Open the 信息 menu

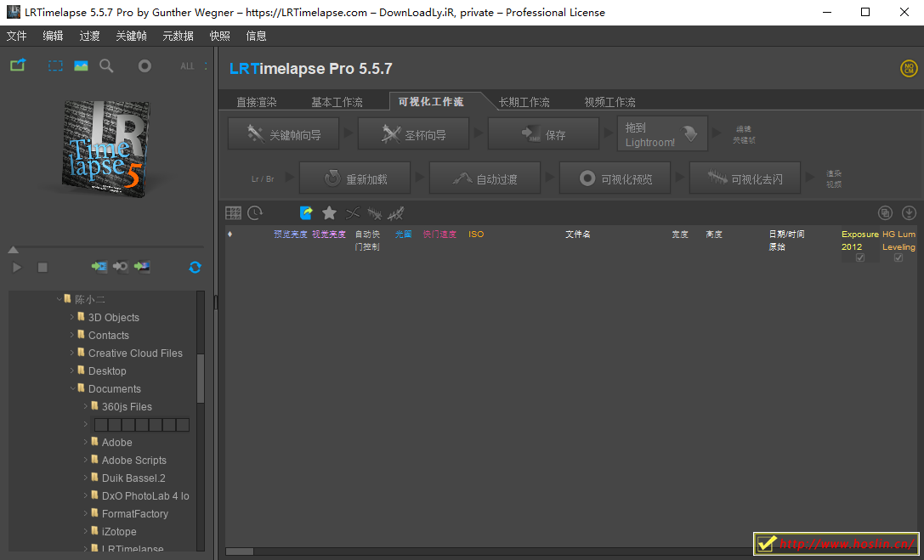pyautogui.click(x=257, y=36)
